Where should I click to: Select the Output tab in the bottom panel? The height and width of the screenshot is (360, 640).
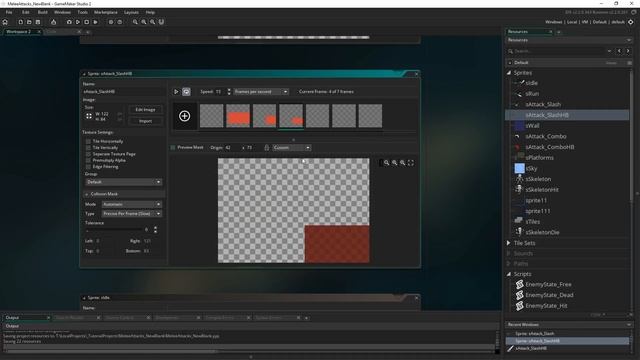pyautogui.click(x=12, y=318)
